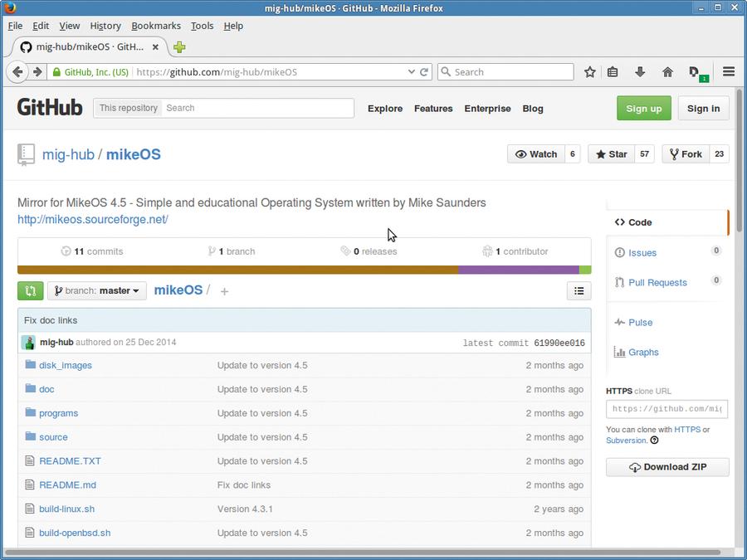This screenshot has height=560, width=747.
Task: Open the disk_images folder
Action: click(66, 365)
